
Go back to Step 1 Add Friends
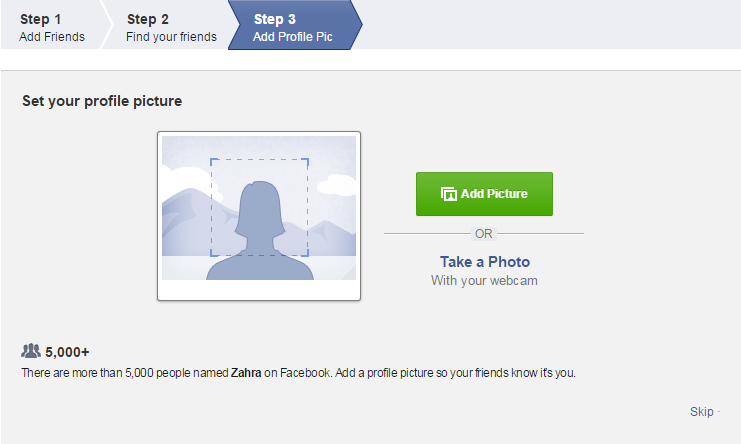point(52,27)
